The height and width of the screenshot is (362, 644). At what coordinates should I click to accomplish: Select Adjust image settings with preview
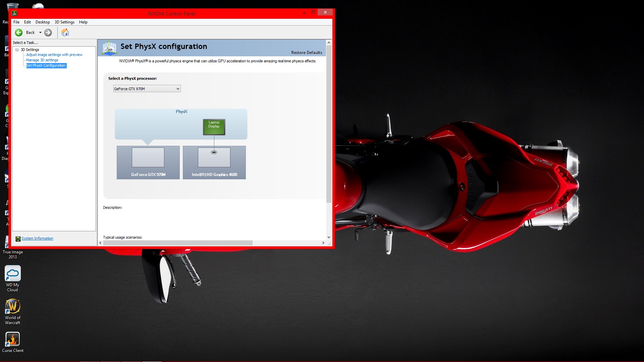tap(54, 55)
